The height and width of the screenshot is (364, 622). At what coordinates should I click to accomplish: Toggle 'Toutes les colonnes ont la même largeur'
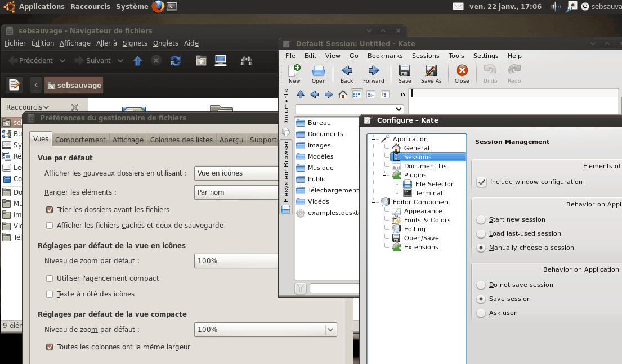[50, 347]
